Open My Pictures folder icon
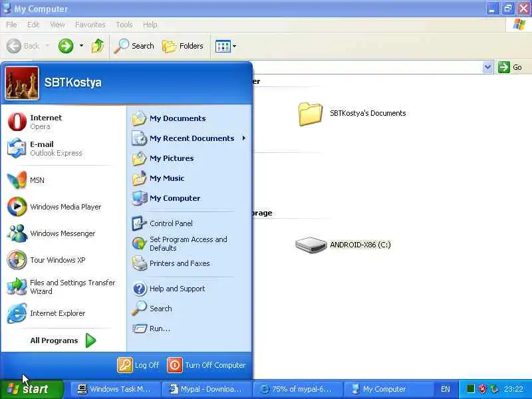The height and width of the screenshot is (399, 532). coord(139,158)
